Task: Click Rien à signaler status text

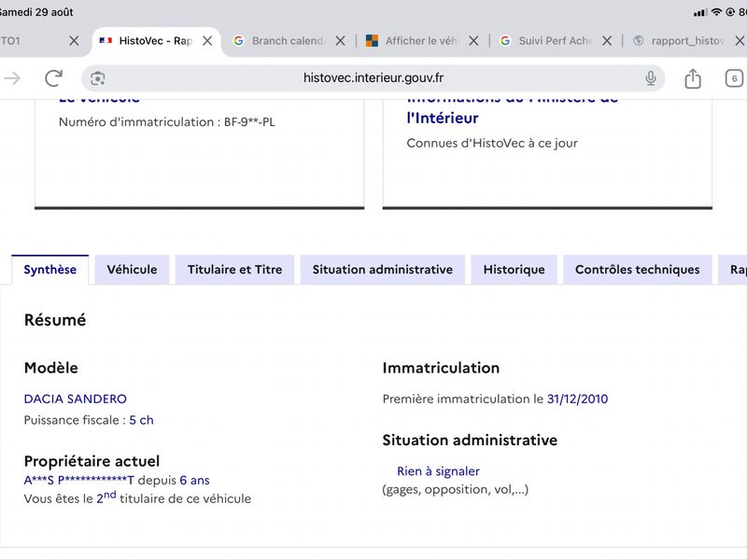Action: (x=438, y=471)
